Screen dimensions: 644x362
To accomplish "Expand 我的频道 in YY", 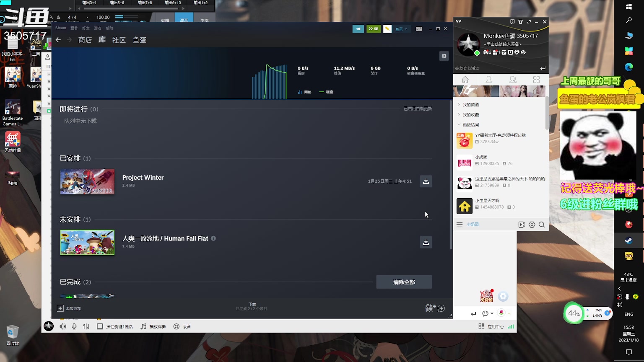I will point(468,105).
